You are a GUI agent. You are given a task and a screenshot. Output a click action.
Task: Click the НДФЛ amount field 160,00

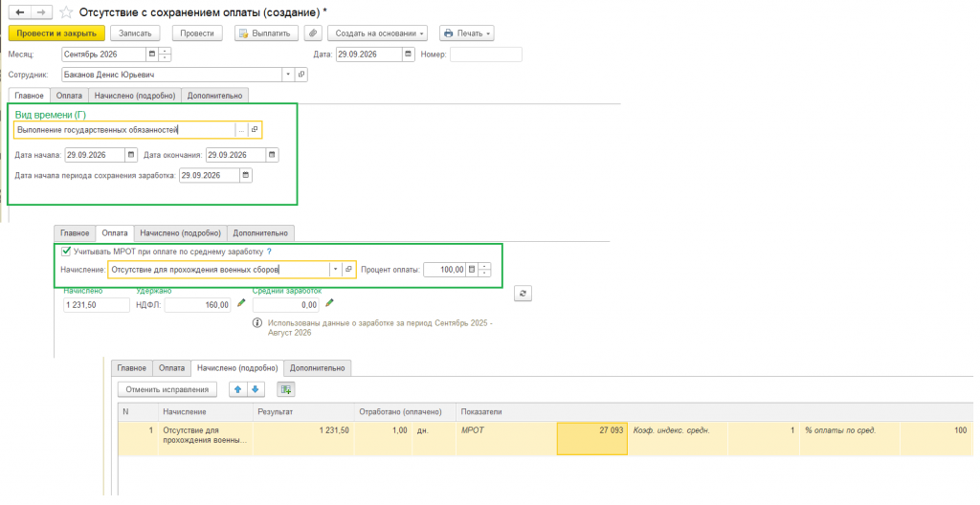tap(198, 305)
